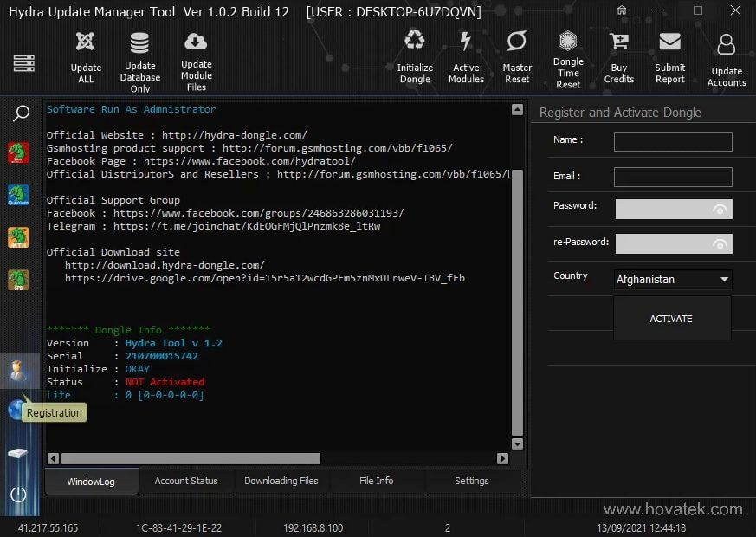Reveal the Password field contents

(721, 209)
